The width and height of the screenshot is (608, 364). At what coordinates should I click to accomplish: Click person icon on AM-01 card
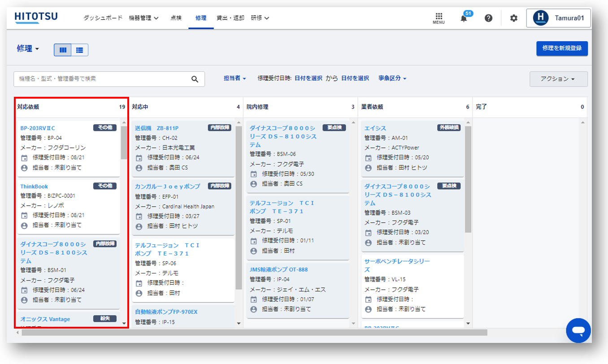(x=368, y=168)
